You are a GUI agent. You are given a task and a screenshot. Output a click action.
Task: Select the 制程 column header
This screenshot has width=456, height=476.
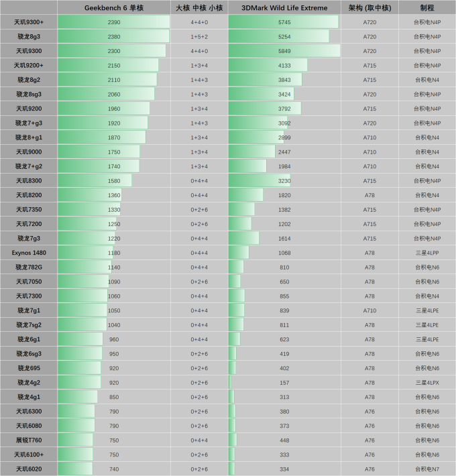coord(427,7)
